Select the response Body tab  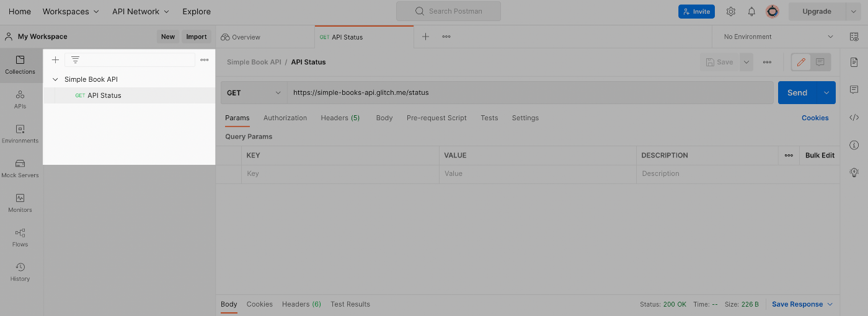pos(229,304)
